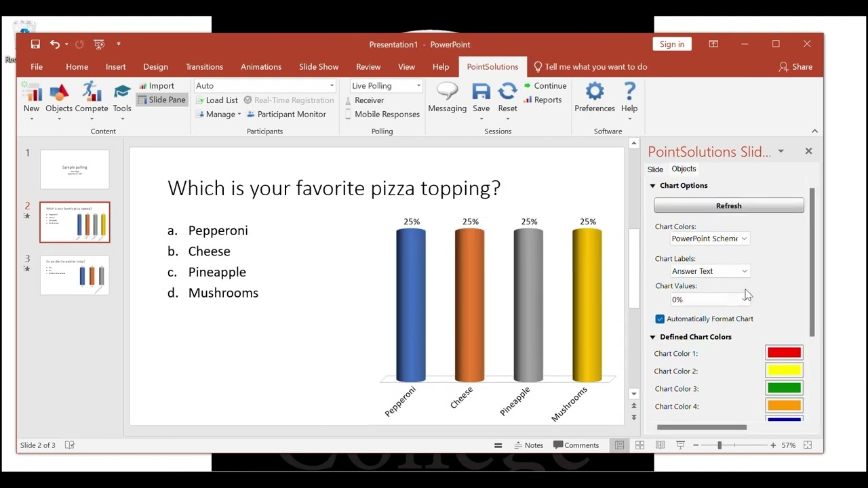Collapse the Chart Options section
Screen dimensions: 868x488
coord(653,186)
